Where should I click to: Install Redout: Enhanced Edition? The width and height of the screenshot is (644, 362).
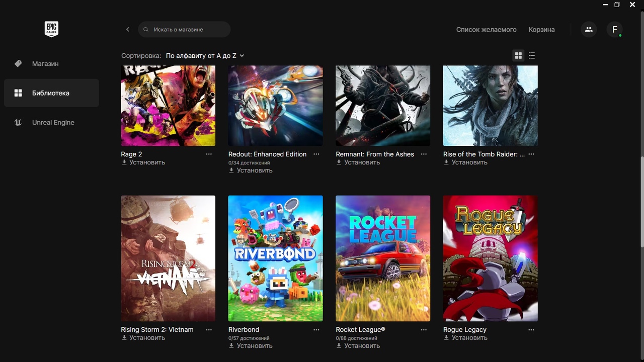(x=251, y=170)
